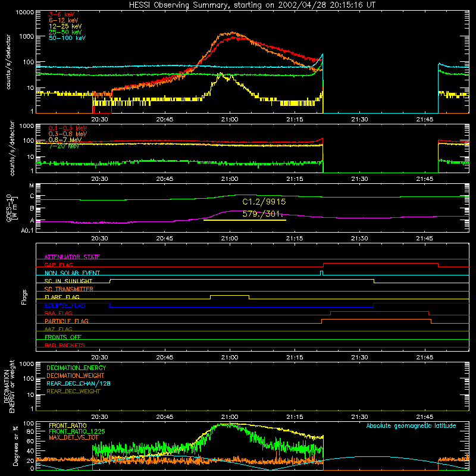Select the ATTENUATOR_STATE flag label

(x=72, y=257)
